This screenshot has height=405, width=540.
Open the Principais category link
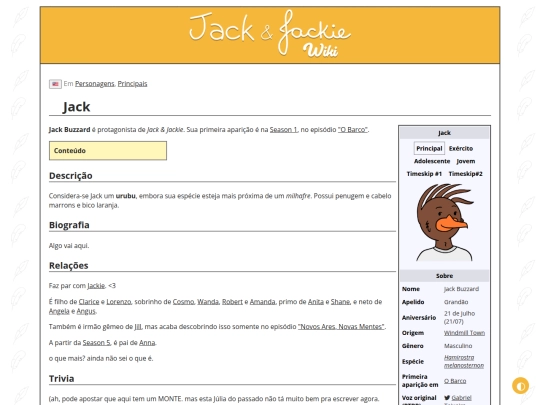click(132, 84)
